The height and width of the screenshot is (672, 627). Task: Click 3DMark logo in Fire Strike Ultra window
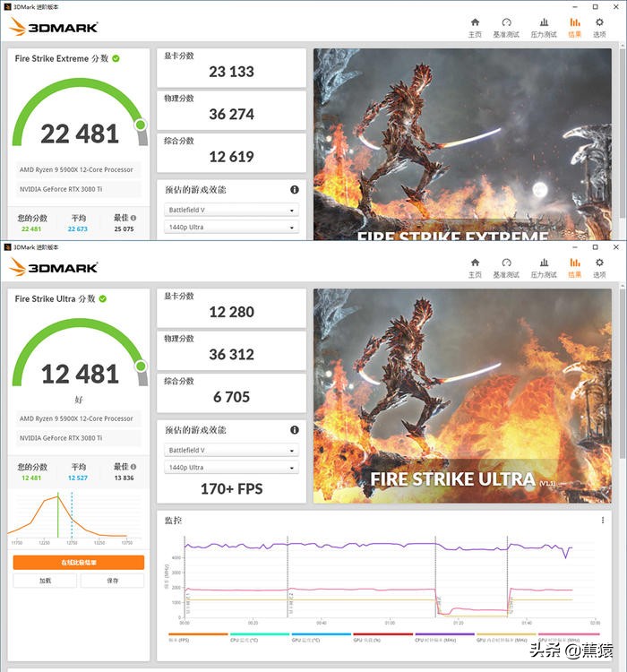click(x=54, y=267)
